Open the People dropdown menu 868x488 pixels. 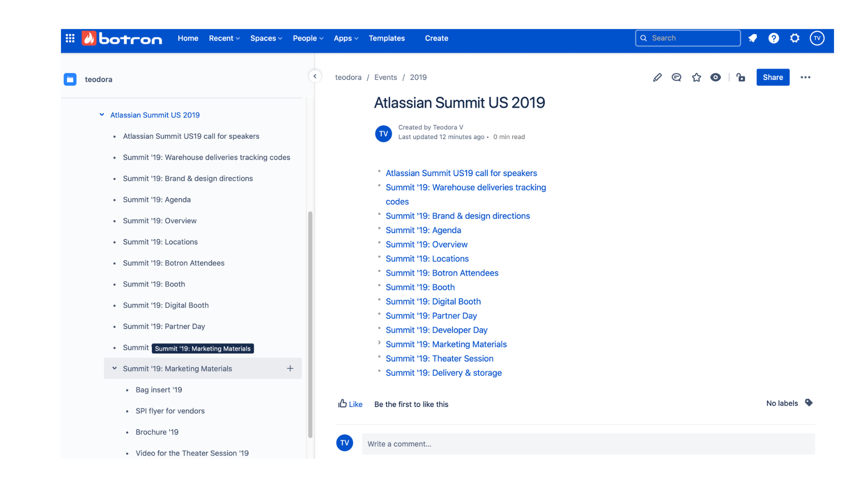tap(308, 38)
